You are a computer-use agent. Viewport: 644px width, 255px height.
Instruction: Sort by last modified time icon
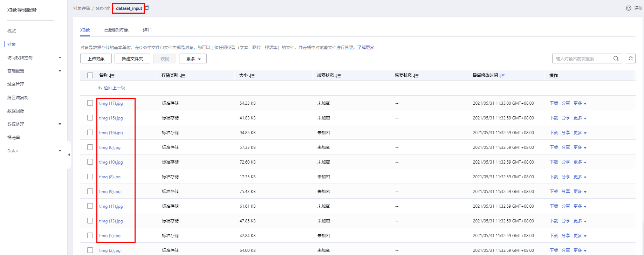click(x=502, y=76)
